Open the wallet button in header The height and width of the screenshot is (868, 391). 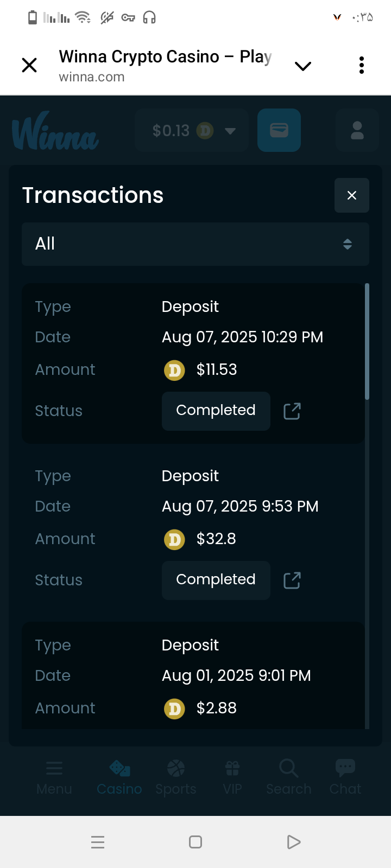coord(279,130)
